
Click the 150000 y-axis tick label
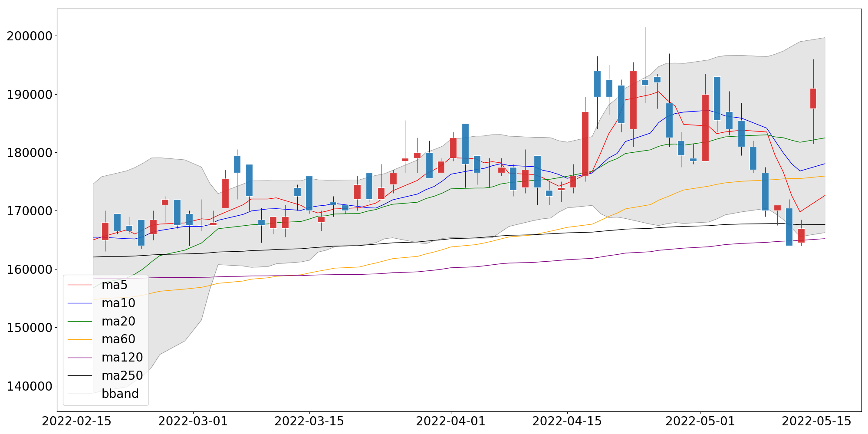point(30,328)
